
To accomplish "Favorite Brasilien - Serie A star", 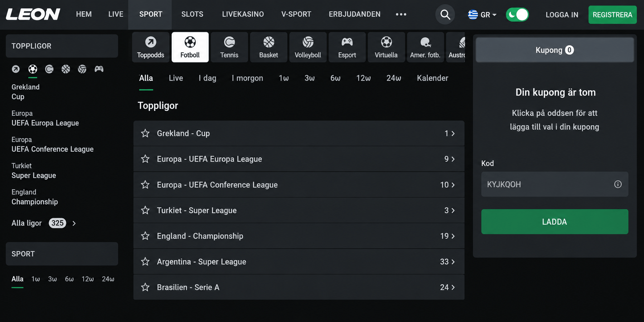I will (x=145, y=287).
